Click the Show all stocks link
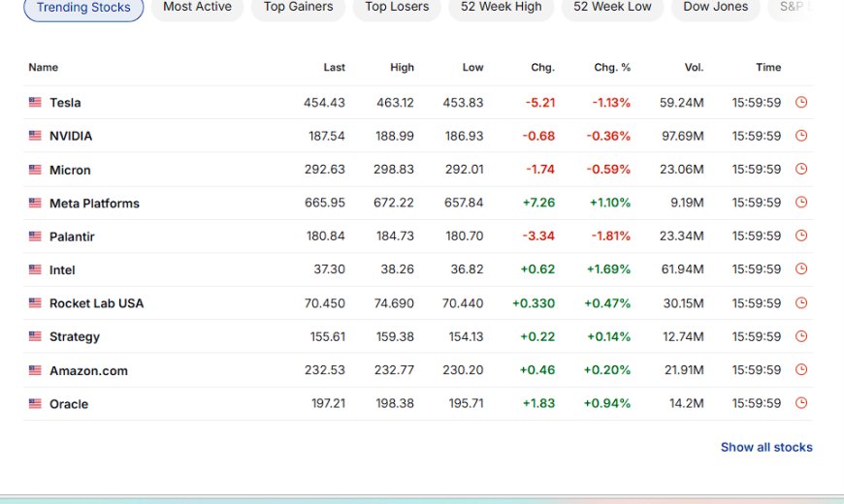Screen dimensions: 844x504 (766, 447)
